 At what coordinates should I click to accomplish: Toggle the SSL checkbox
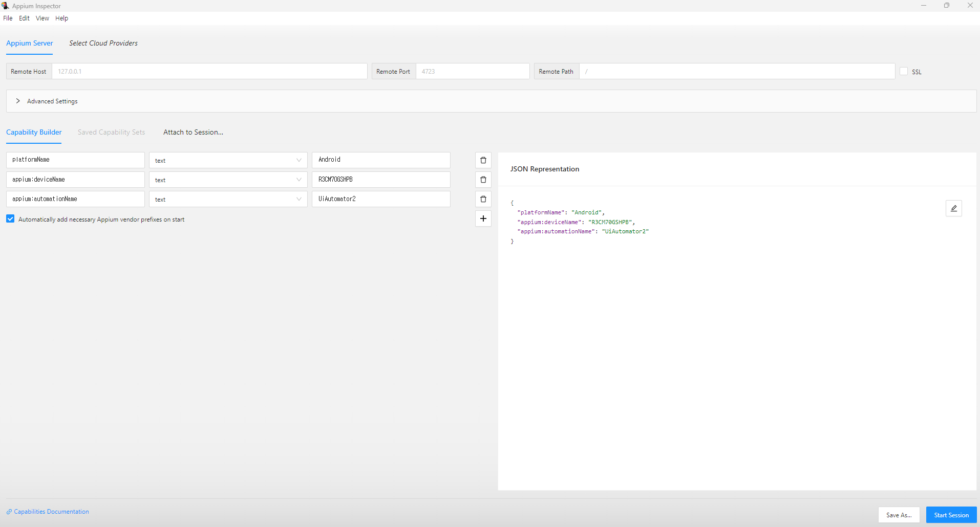[x=904, y=71]
